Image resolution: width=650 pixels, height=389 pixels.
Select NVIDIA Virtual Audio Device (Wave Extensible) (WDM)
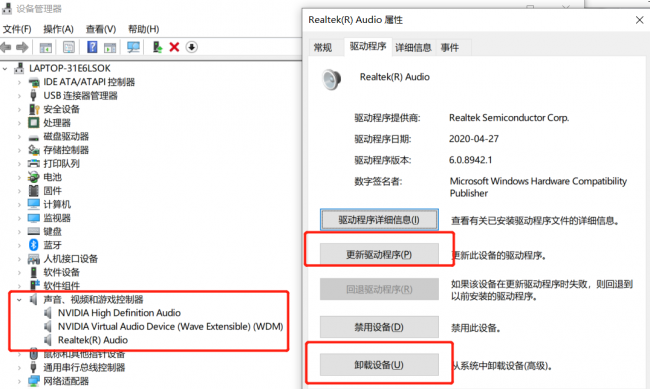coord(170,326)
